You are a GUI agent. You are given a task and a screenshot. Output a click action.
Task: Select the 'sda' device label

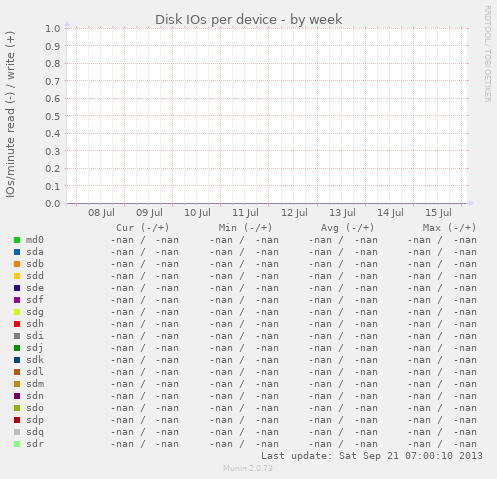[x=35, y=252]
